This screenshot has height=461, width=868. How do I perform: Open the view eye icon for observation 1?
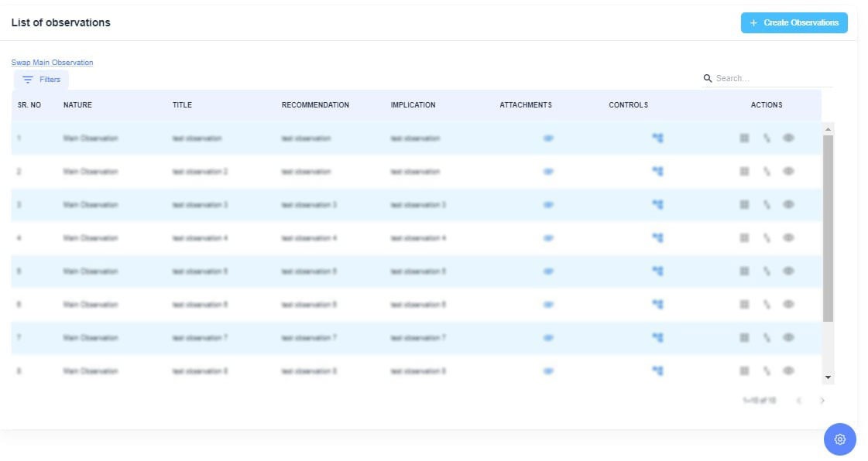789,138
